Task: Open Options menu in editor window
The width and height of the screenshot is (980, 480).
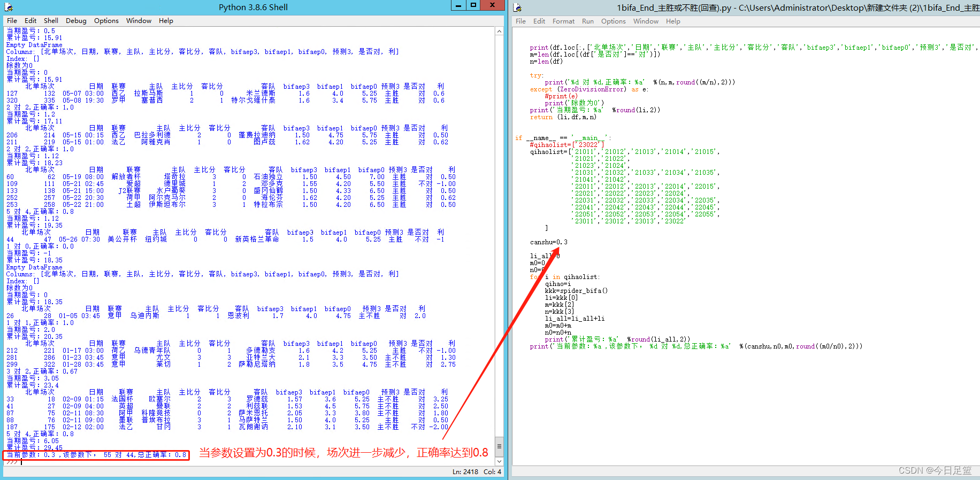Action: click(x=613, y=21)
